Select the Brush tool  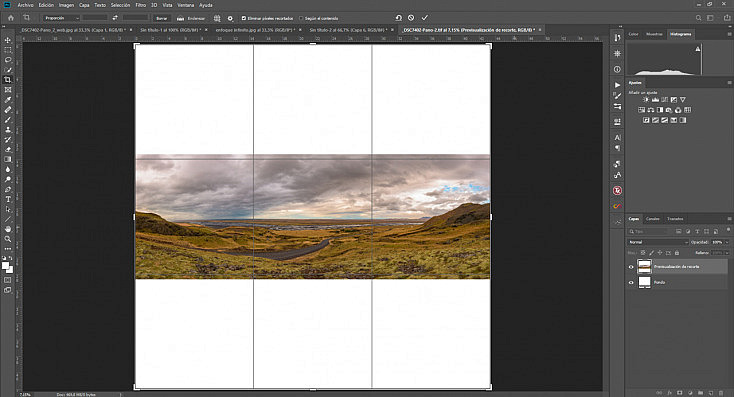pos(7,120)
